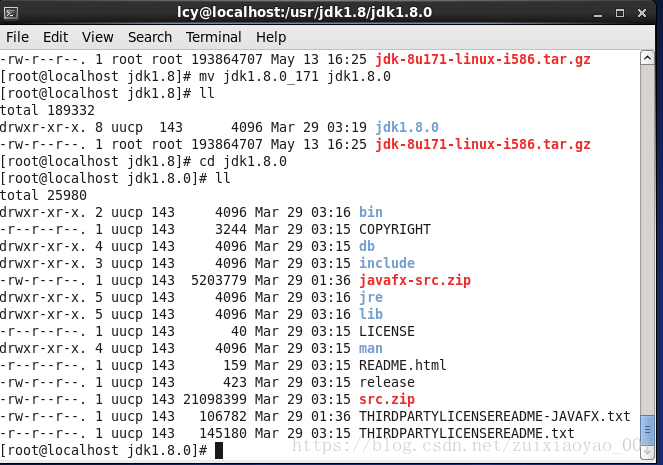This screenshot has width=663, height=465.
Task: Click the 'src.zip' file name
Action: pyautogui.click(x=387, y=399)
